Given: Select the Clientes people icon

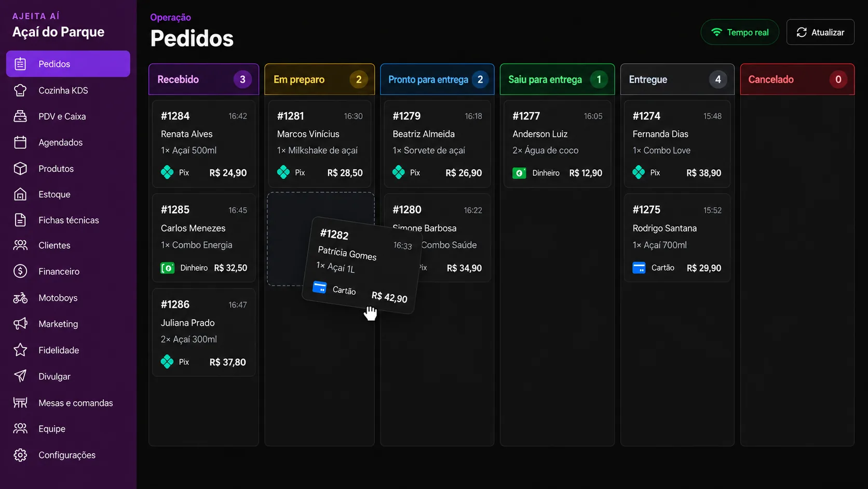Looking at the screenshot, I should [x=20, y=245].
